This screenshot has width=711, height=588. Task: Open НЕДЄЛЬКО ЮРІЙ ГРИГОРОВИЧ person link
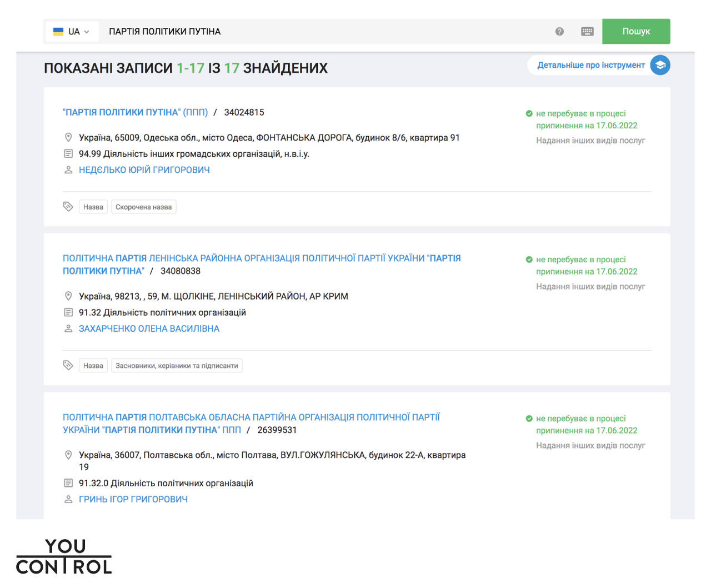tap(144, 170)
